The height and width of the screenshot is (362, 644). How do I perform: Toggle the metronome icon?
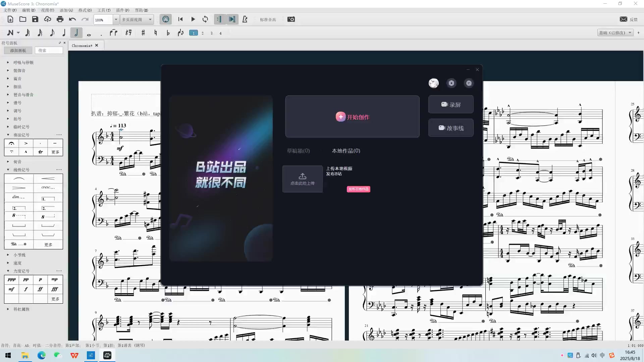[245, 19]
